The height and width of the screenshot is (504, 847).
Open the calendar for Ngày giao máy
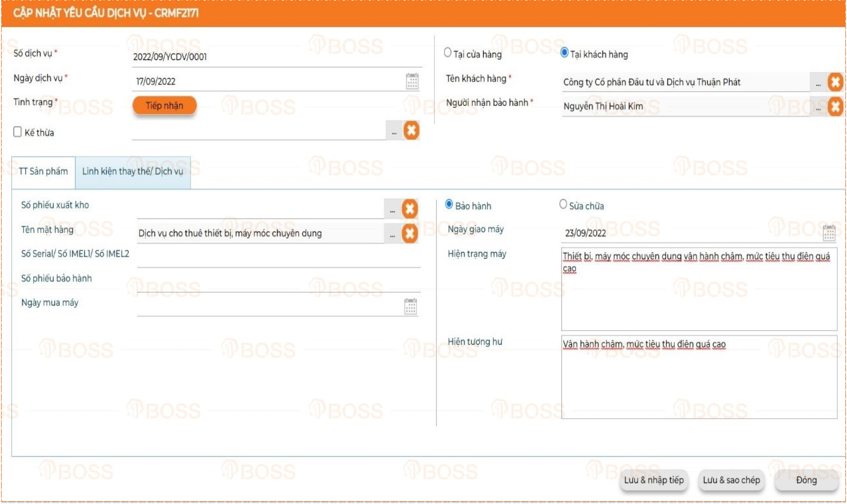pos(830,233)
